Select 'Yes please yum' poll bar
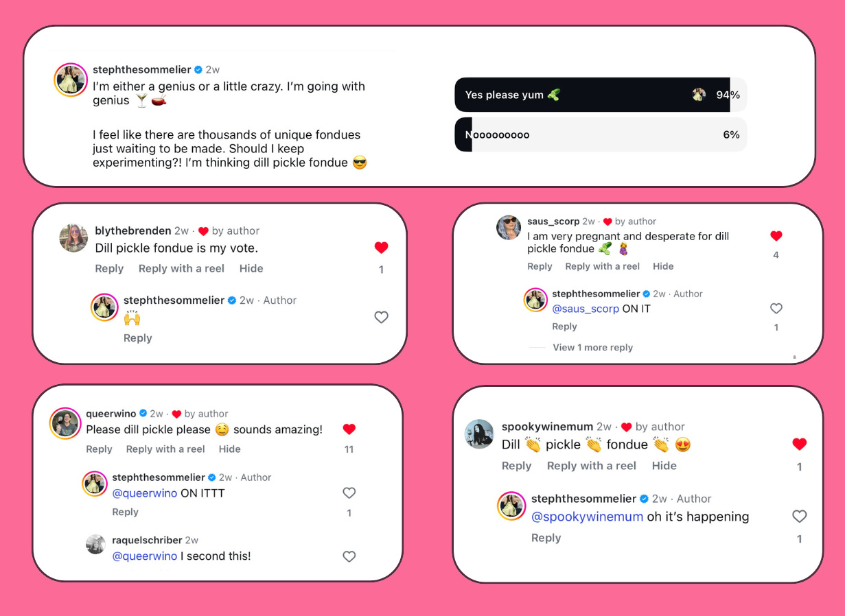Screen dimensions: 845x616 click(601, 95)
